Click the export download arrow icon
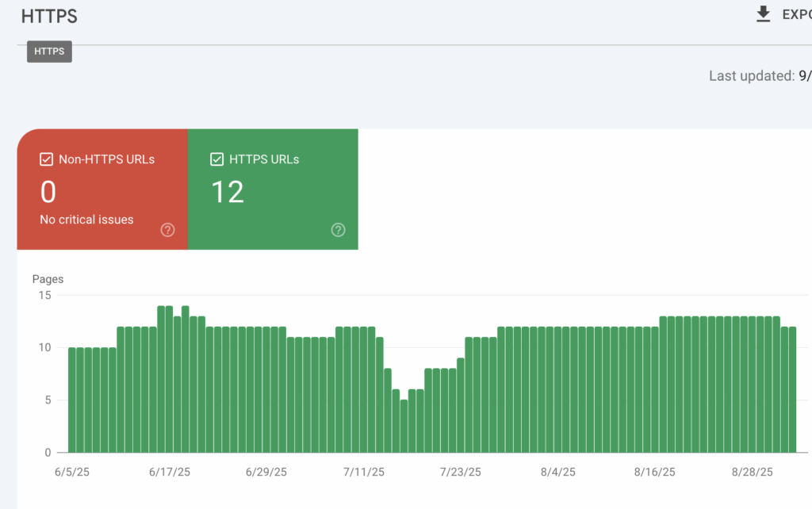The image size is (812, 509). [764, 15]
